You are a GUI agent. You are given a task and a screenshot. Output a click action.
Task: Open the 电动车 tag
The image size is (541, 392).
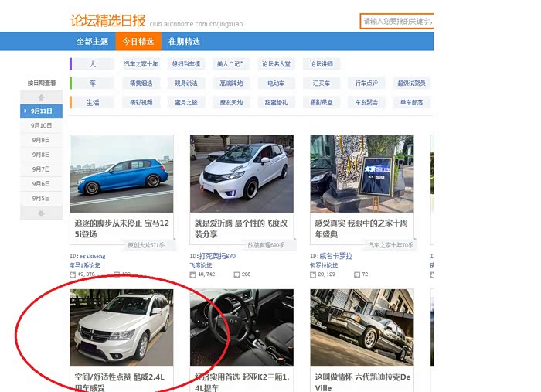click(276, 84)
